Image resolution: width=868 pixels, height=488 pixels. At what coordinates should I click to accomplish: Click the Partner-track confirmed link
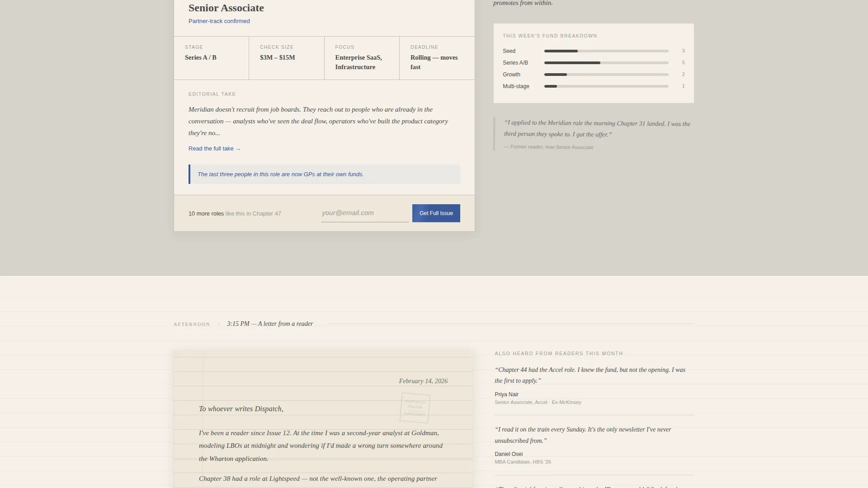(x=219, y=21)
